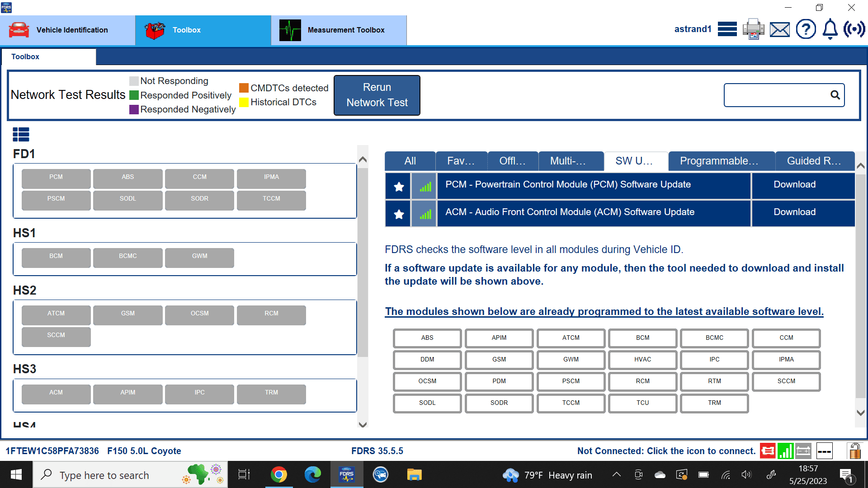Click the RTM up-to-date module box
This screenshot has width=868, height=488.
tap(714, 381)
